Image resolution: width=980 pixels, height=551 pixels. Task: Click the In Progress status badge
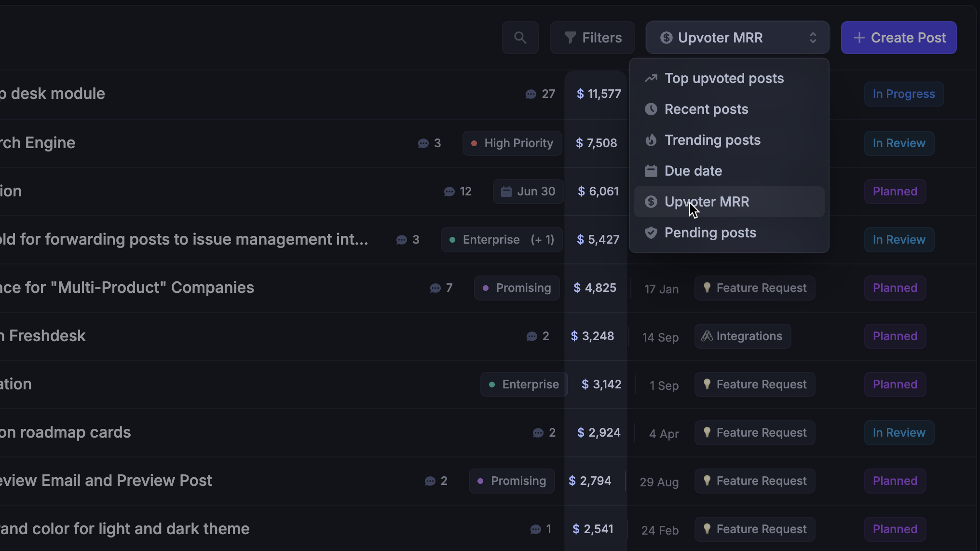click(903, 94)
